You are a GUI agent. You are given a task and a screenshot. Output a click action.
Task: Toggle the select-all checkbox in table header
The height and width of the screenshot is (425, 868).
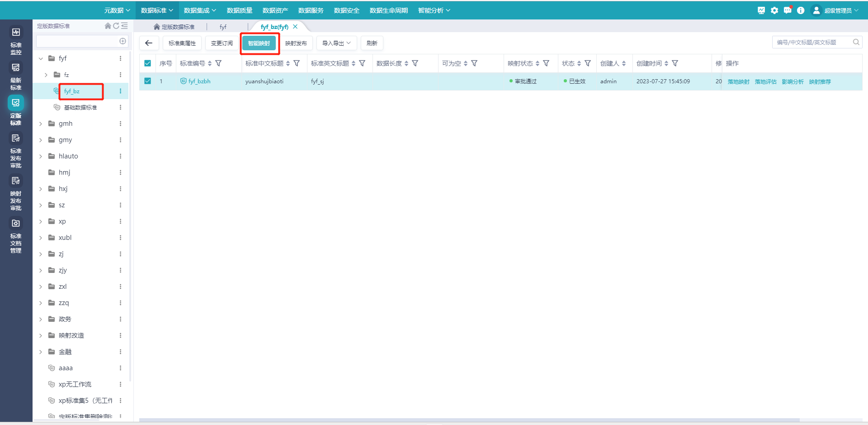147,63
